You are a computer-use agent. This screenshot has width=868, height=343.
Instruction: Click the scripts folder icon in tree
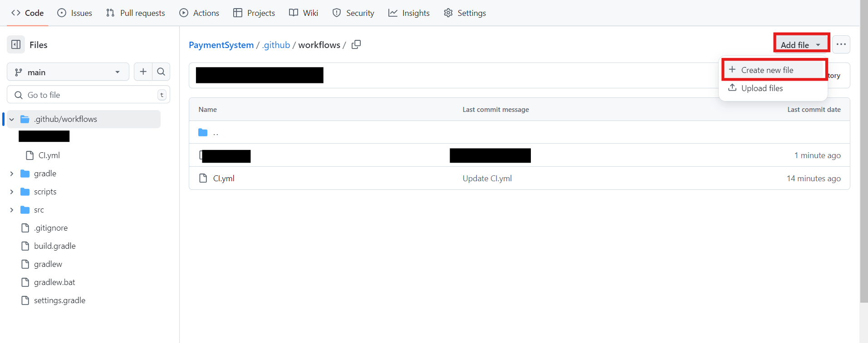click(x=25, y=192)
